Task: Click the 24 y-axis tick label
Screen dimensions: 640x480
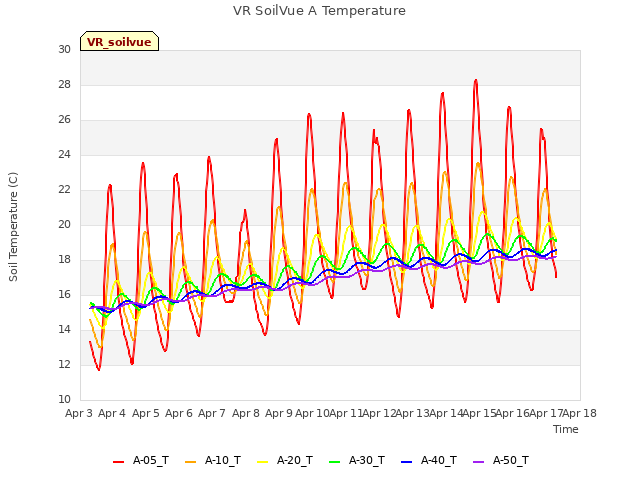Action: click(x=64, y=155)
